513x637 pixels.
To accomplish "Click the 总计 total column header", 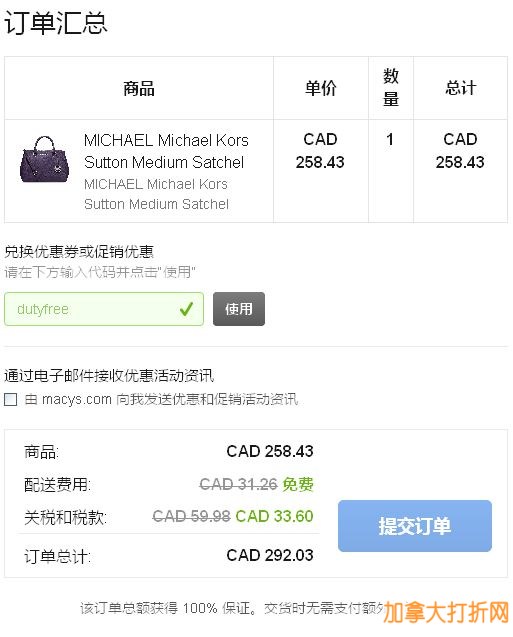I will [461, 88].
